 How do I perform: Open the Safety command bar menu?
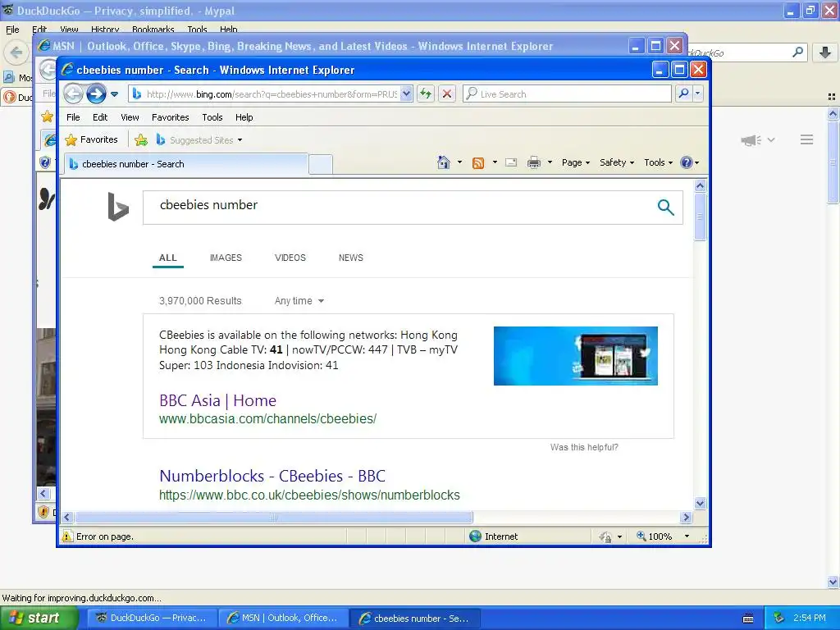(617, 162)
